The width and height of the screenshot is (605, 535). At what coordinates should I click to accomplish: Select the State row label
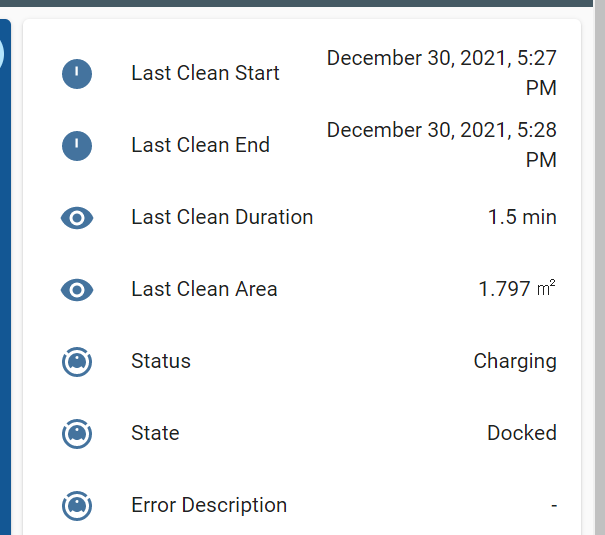point(155,433)
